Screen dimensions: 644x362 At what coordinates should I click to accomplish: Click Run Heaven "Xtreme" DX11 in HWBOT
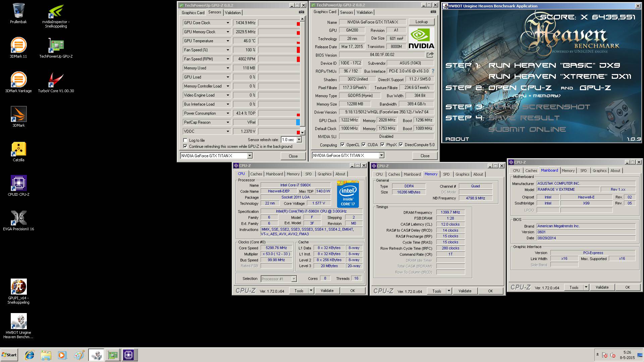tap(559, 76)
